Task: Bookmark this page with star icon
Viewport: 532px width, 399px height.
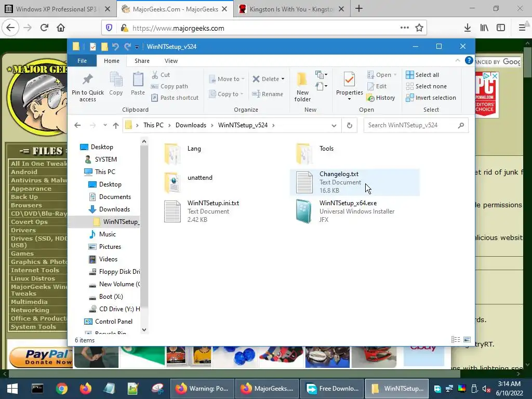Action: pos(419,28)
